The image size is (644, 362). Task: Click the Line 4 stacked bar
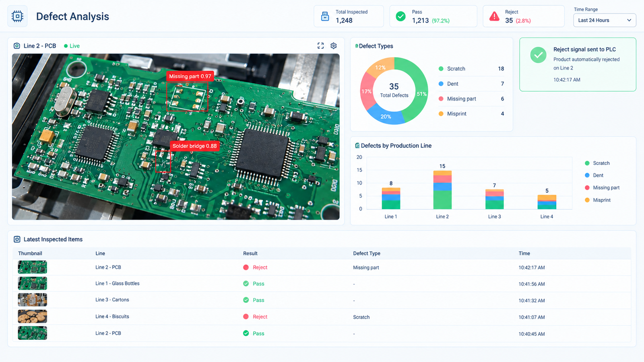[x=547, y=202]
